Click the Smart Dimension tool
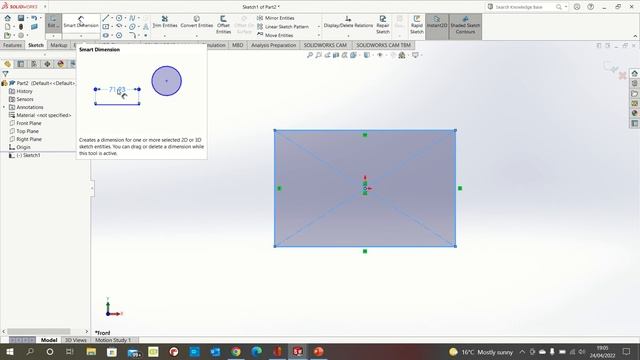 click(x=81, y=22)
